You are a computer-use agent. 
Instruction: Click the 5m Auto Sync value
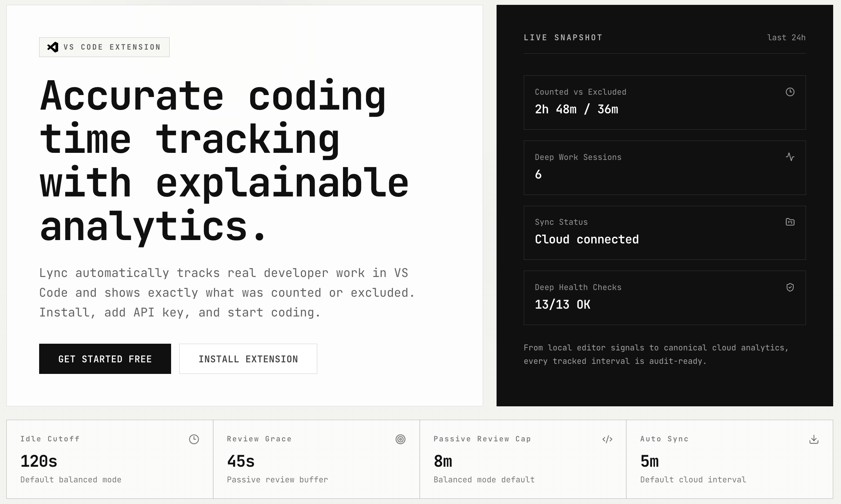click(x=649, y=462)
